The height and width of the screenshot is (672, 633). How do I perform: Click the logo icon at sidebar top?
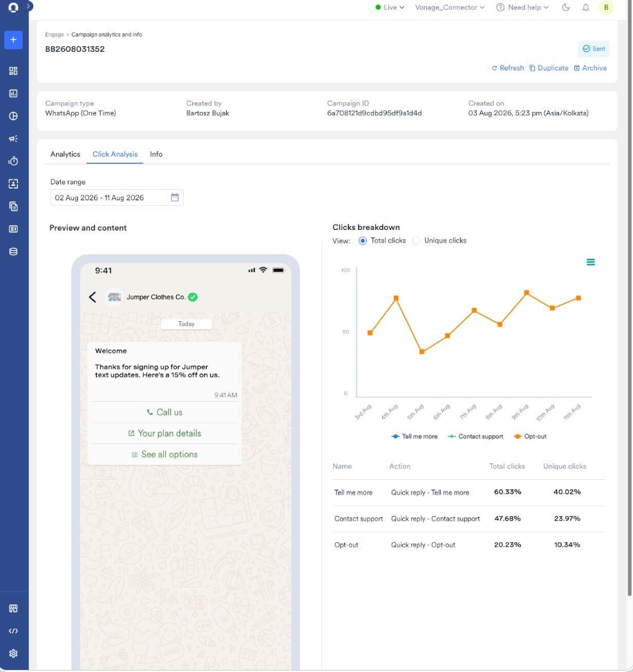pyautogui.click(x=13, y=8)
